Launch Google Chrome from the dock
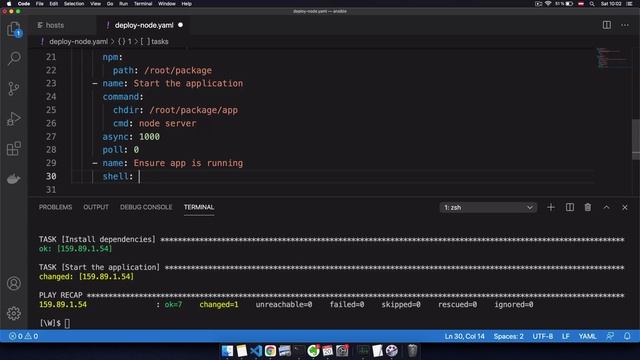The image size is (640, 360). point(270,351)
